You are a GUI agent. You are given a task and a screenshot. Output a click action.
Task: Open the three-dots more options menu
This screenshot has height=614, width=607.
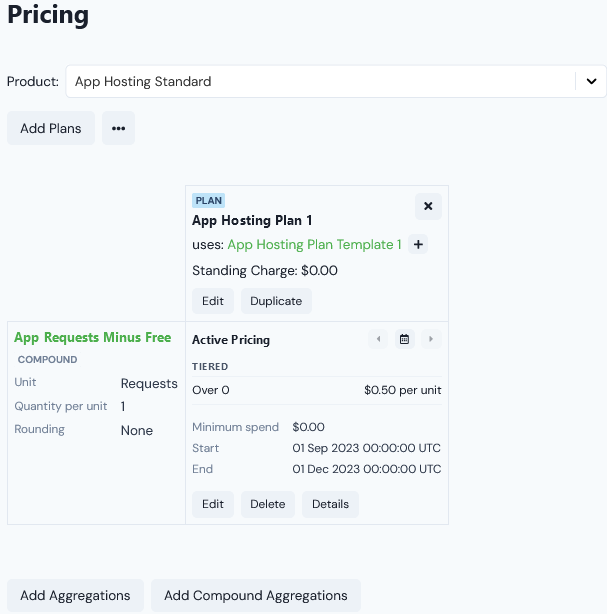click(118, 128)
